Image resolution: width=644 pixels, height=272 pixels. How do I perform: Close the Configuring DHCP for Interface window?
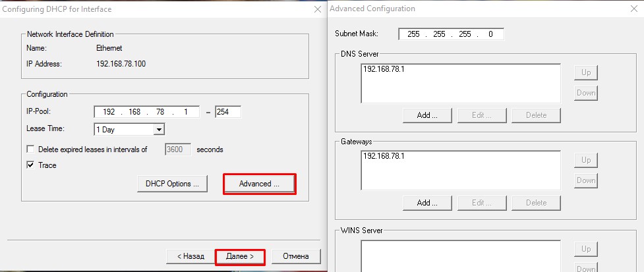tap(318, 9)
